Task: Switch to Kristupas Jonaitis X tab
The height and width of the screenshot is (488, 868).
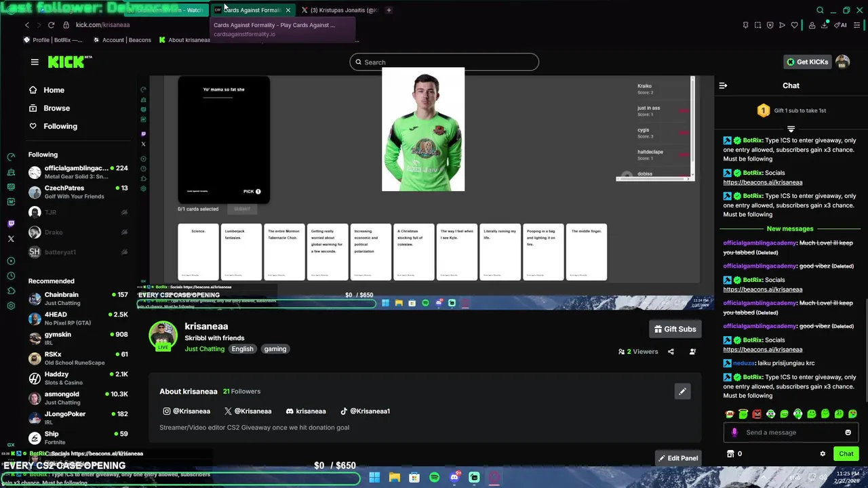Action: [339, 10]
